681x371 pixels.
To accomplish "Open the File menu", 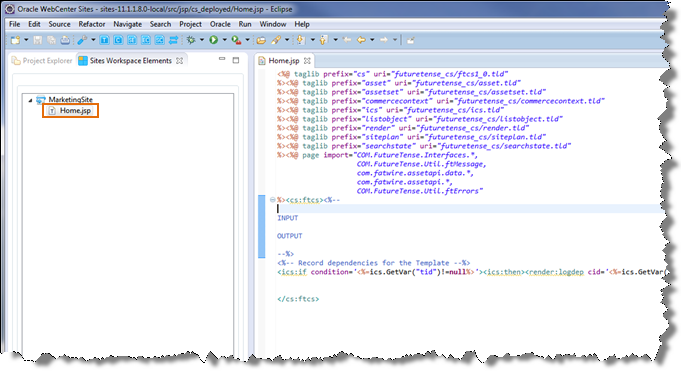I will 14,24.
